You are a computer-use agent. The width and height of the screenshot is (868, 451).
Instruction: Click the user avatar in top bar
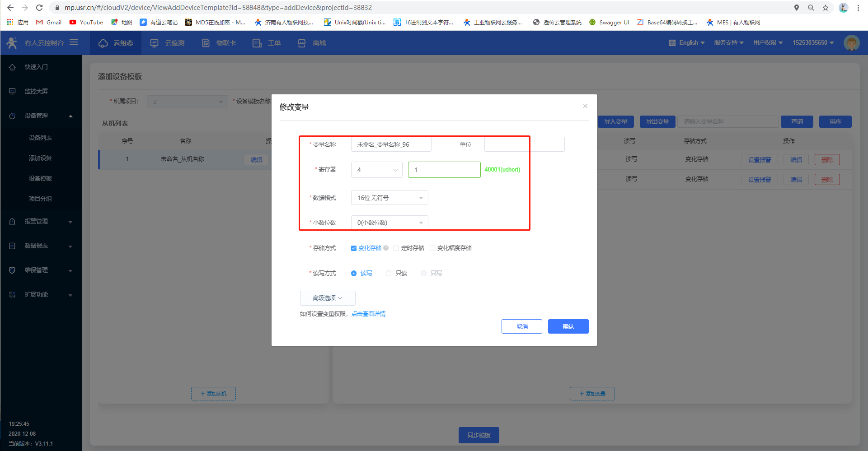point(851,43)
